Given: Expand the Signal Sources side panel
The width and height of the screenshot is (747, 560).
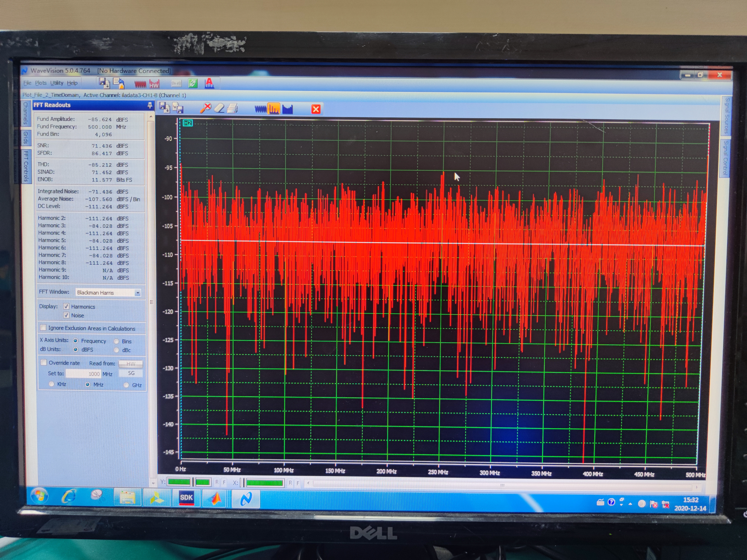Looking at the screenshot, I should pos(727,116).
